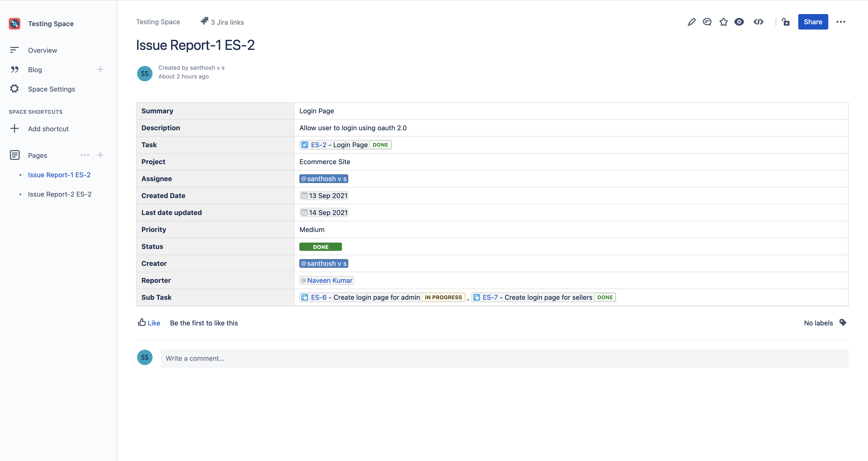This screenshot has height=461, width=868.
Task: Click the code brackets icon in header
Action: 758,22
